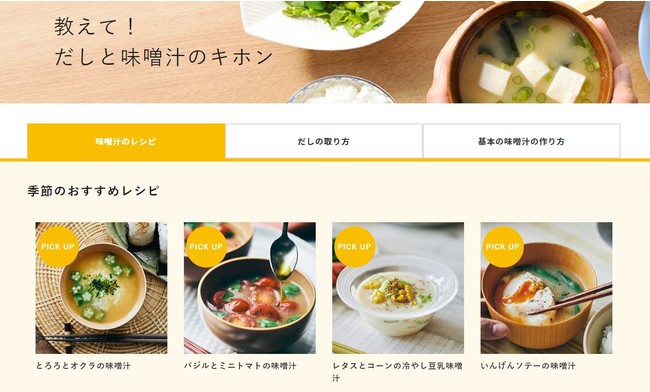The image size is (650, 392).
Task: Open the バジルとミニトマト miso soup photo
Action: pos(250,288)
